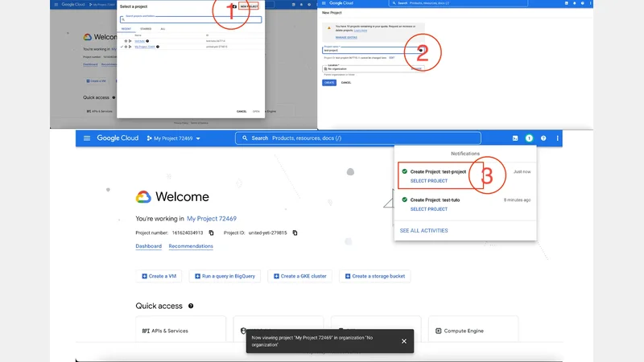Click SELECT PROJECT under Create Project: test-project
Screen dimensions: 644x362
pyautogui.click(x=429, y=181)
